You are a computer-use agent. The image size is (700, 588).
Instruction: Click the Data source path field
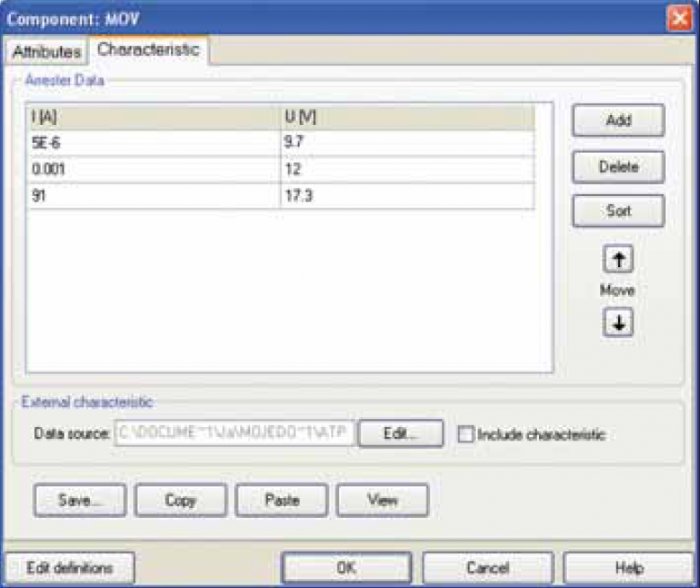coord(234,433)
